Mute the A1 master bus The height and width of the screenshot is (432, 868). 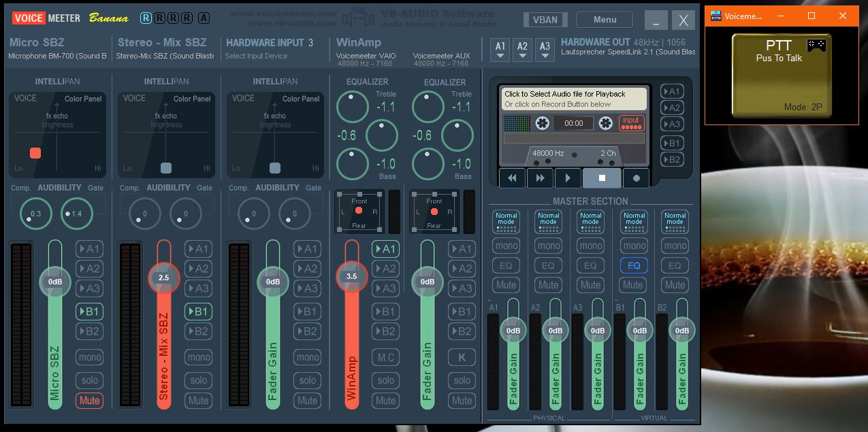point(506,285)
